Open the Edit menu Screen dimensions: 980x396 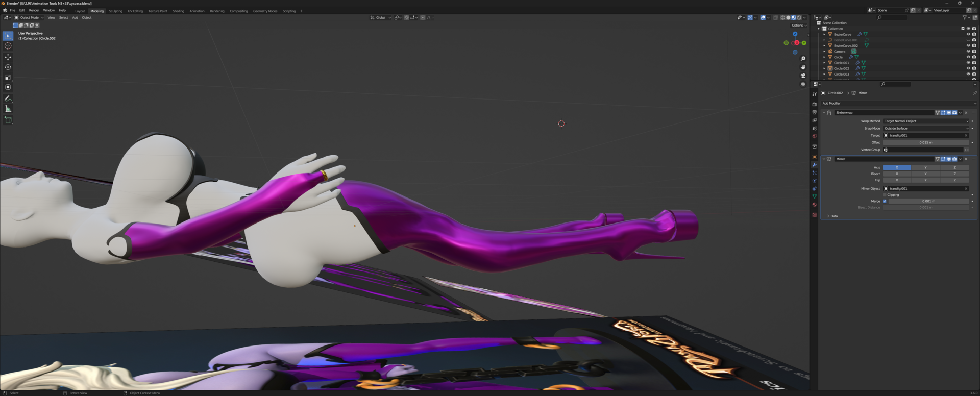[x=22, y=10]
